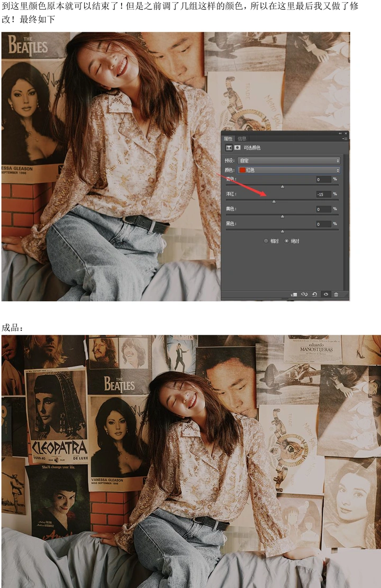
Task: Switch to the 属性 tab
Action: click(x=228, y=139)
